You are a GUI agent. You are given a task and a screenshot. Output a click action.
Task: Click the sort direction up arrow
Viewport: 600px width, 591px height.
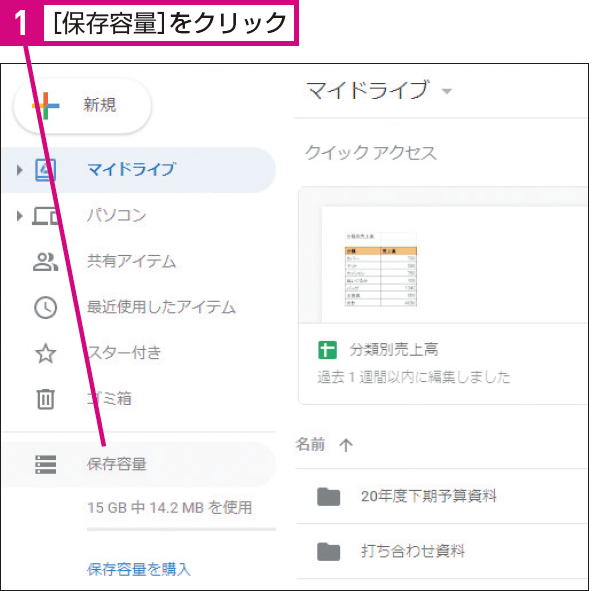point(346,445)
